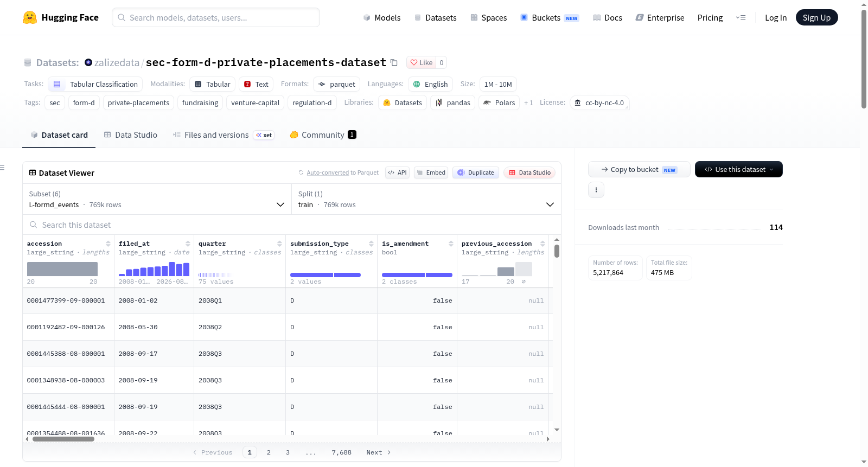The height and width of the screenshot is (467, 868).
Task: Sort the accession column
Action: pos(108,244)
